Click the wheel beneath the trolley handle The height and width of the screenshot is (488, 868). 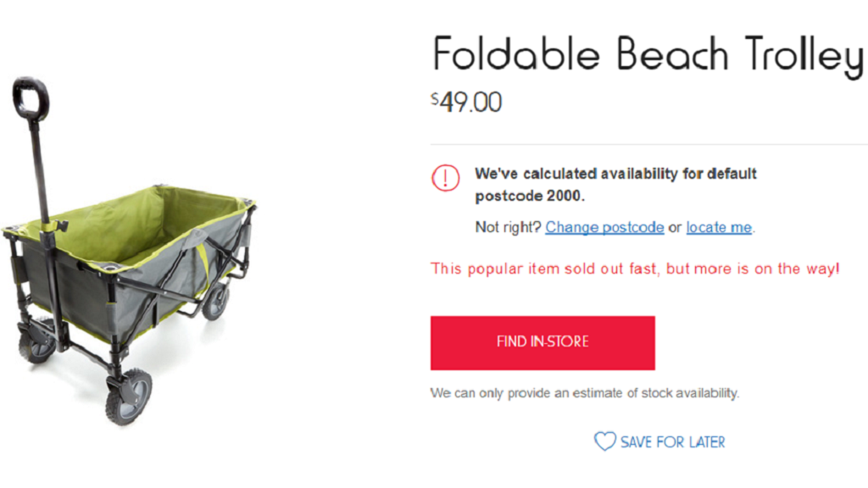(37, 341)
